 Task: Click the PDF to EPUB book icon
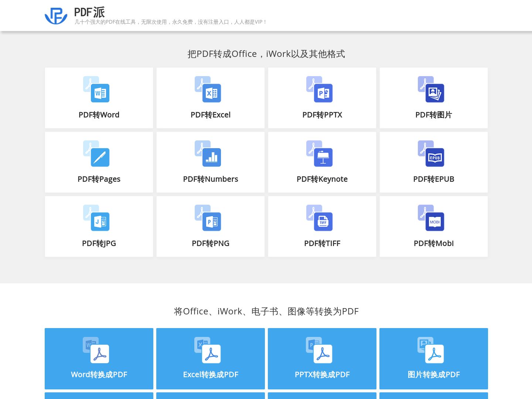click(x=431, y=153)
